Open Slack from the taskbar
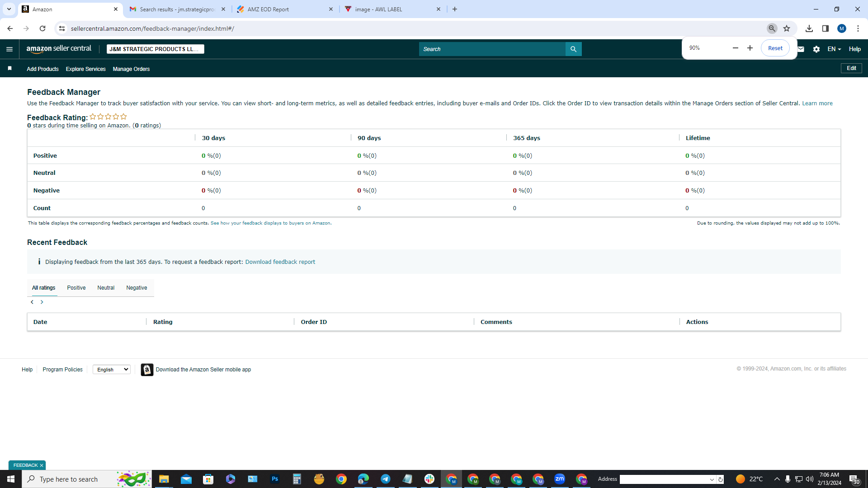 pos(429,479)
